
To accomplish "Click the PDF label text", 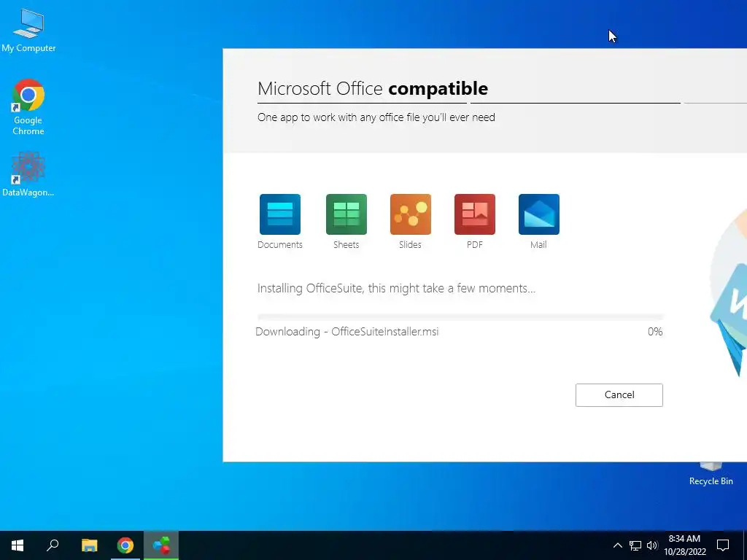I will point(474,245).
